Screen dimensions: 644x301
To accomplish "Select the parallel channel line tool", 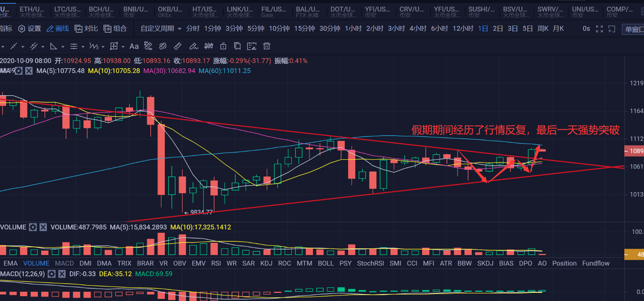I will point(34,46).
